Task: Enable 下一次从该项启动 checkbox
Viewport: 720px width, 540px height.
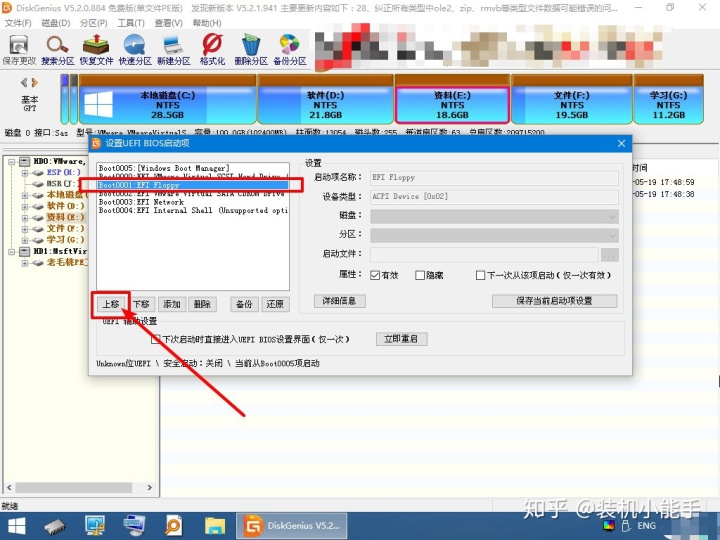Action: (x=480, y=275)
